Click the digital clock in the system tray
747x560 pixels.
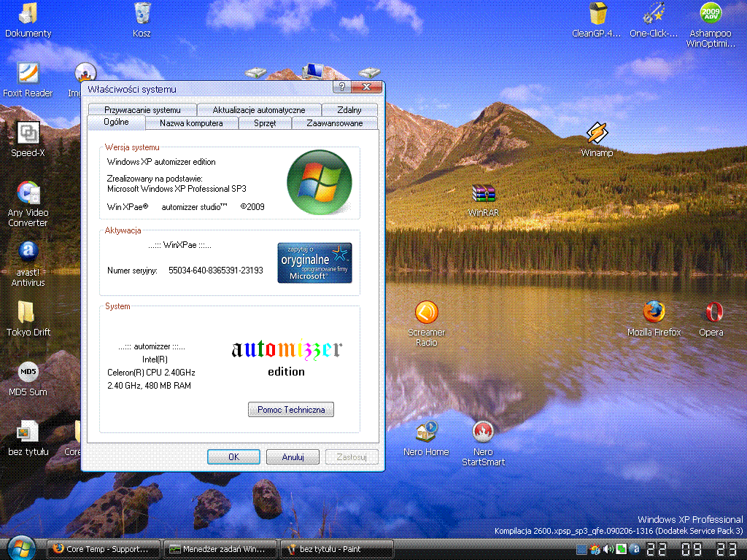692,549
